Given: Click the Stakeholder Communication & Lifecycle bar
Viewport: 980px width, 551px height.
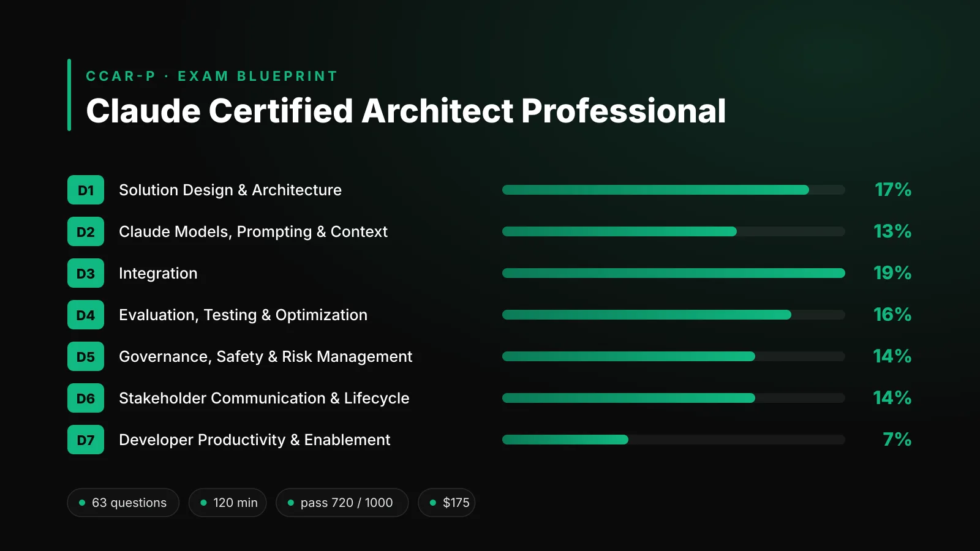Looking at the screenshot, I should pos(674,398).
